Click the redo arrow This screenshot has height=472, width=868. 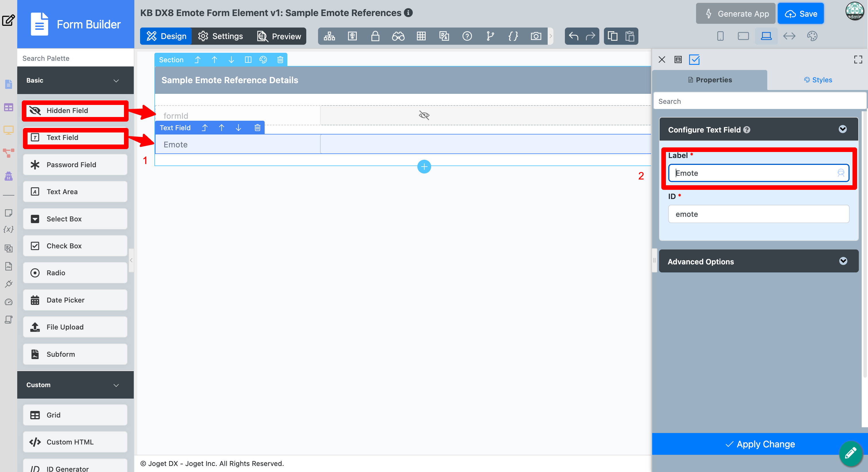[590, 36]
